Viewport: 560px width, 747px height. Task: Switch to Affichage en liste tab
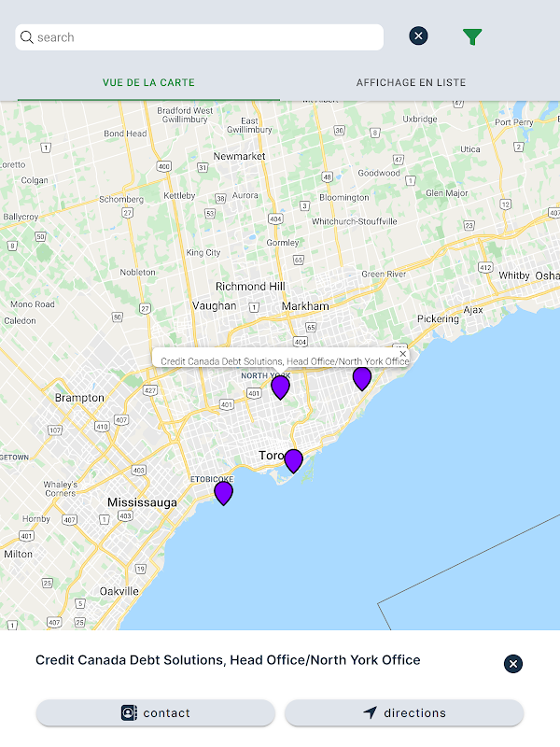click(x=411, y=82)
